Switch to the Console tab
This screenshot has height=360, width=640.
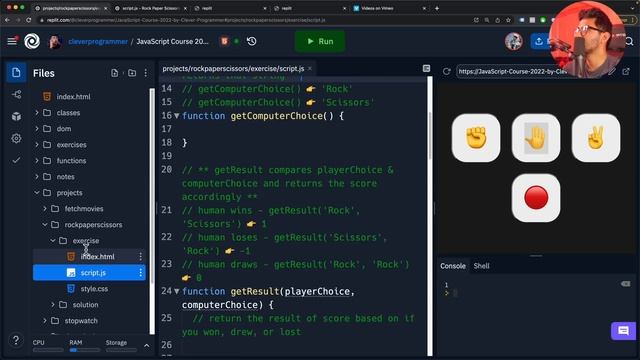[453, 266]
